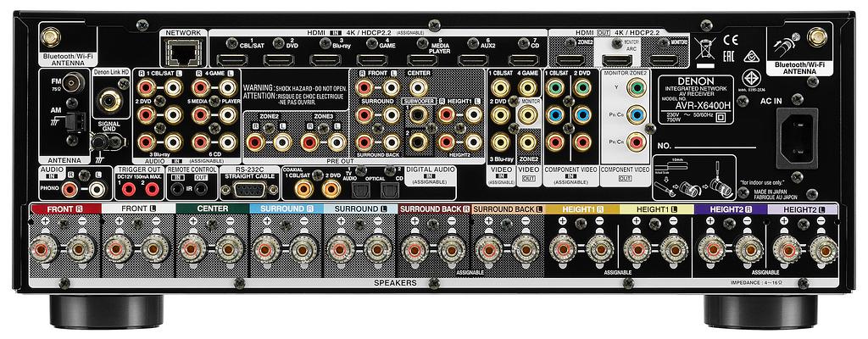Click the PHONO audio in R jack
This screenshot has height=339, width=868.
tap(70, 190)
